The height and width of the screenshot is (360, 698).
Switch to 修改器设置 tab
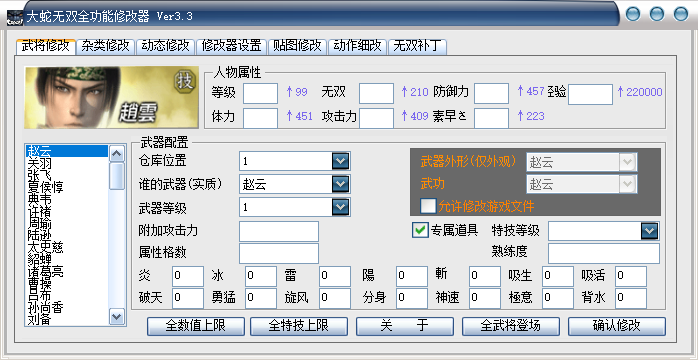[x=231, y=46]
